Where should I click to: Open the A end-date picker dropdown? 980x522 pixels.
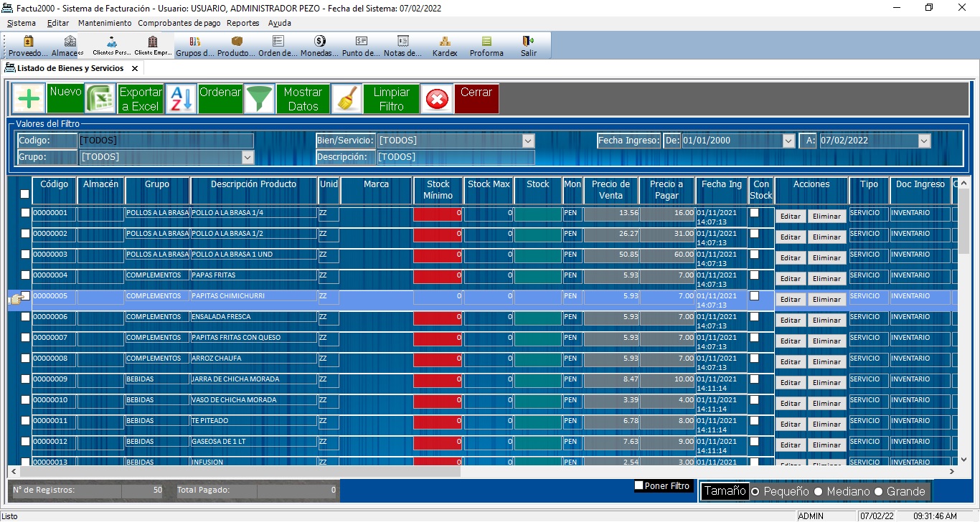[x=924, y=141]
